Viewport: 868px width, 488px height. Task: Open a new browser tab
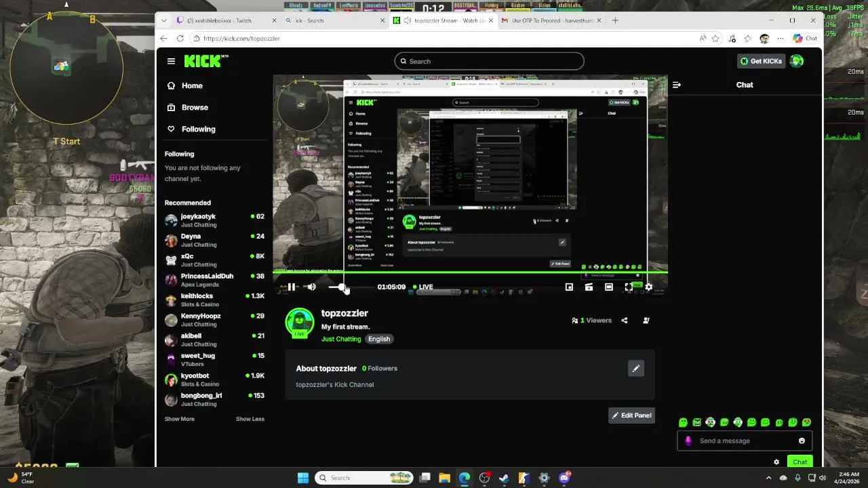(615, 20)
